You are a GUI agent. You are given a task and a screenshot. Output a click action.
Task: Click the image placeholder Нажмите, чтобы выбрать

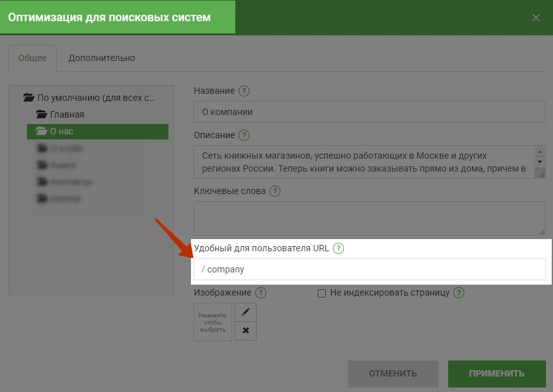(213, 322)
